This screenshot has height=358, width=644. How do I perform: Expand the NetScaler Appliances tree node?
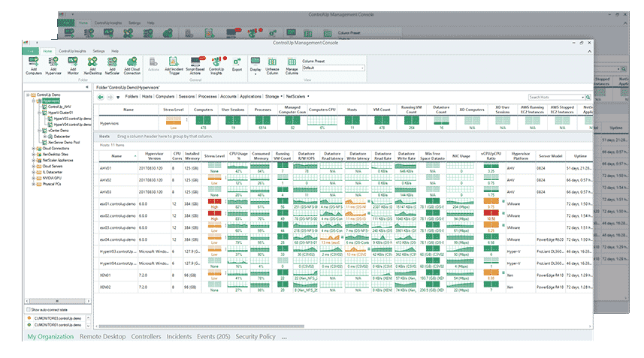(x=34, y=161)
